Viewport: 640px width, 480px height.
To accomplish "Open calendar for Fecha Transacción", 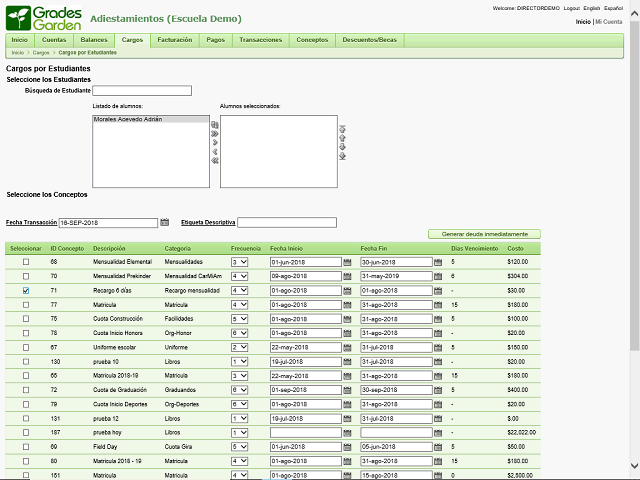I will (x=164, y=222).
